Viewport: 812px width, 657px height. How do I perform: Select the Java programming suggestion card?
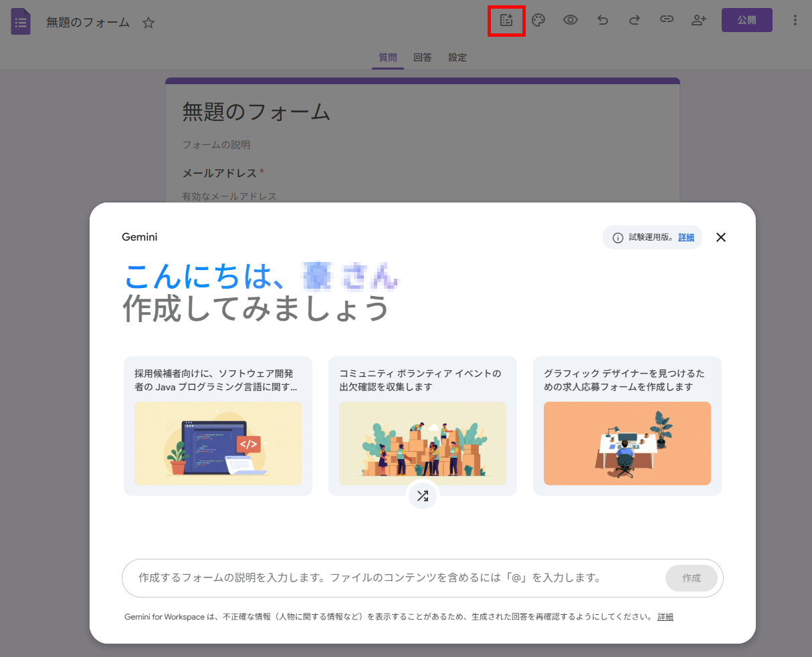(218, 426)
